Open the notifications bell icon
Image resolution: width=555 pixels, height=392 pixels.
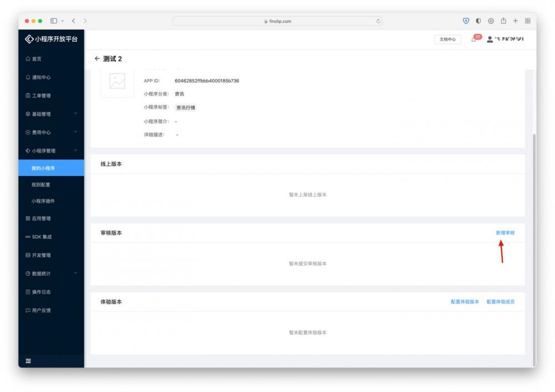(473, 39)
